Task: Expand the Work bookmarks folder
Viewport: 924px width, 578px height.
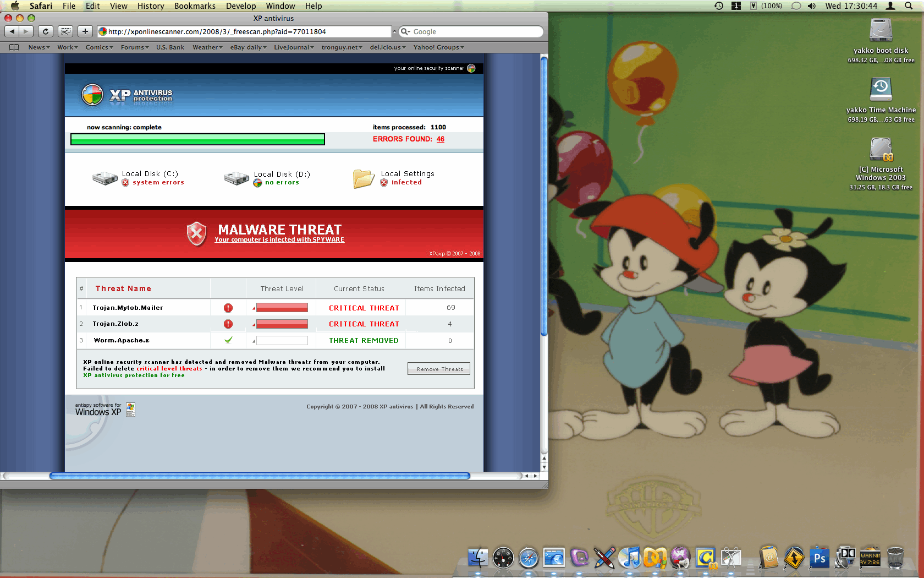Action: [x=68, y=47]
